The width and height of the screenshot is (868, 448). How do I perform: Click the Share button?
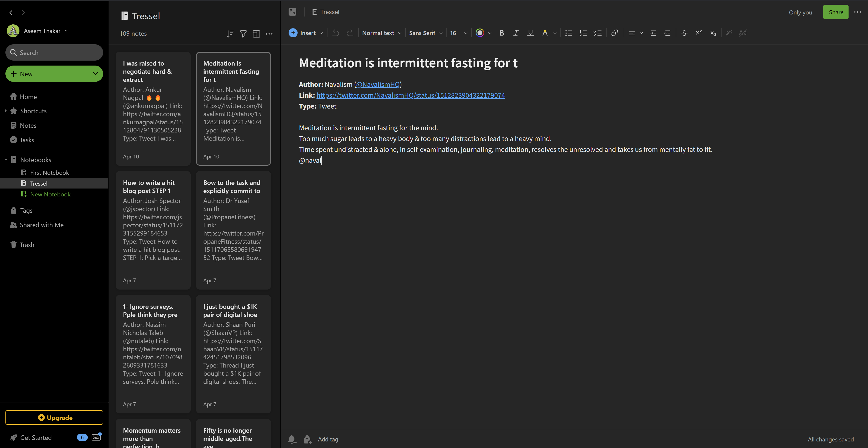(x=836, y=12)
